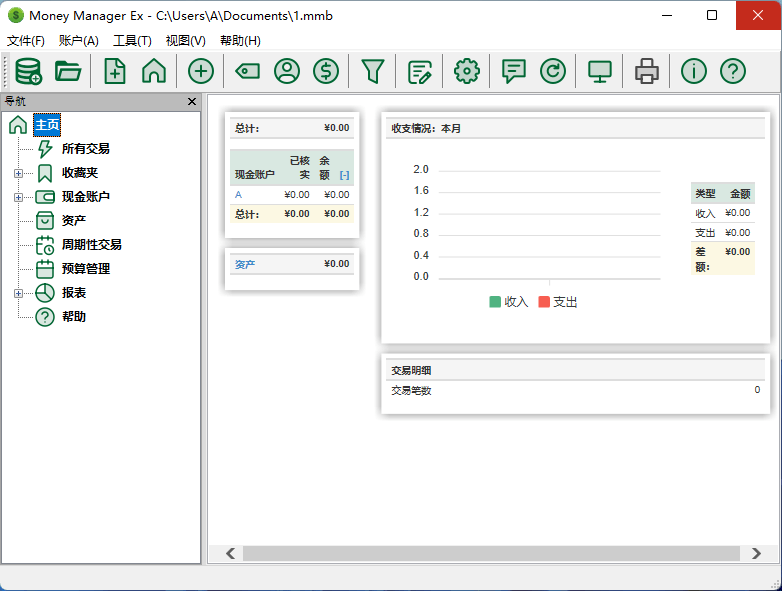
Task: Collapse cash accounts table with [-] toggle
Action: click(x=344, y=175)
